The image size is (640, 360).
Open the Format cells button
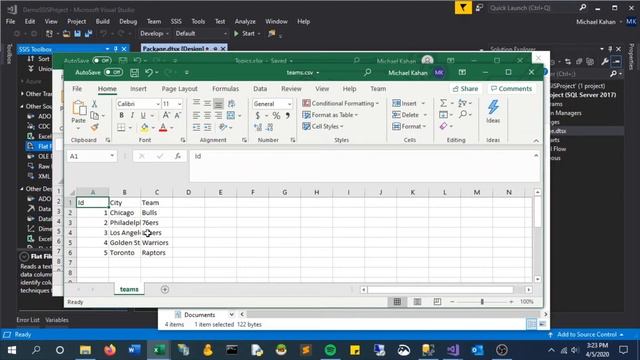(x=409, y=126)
